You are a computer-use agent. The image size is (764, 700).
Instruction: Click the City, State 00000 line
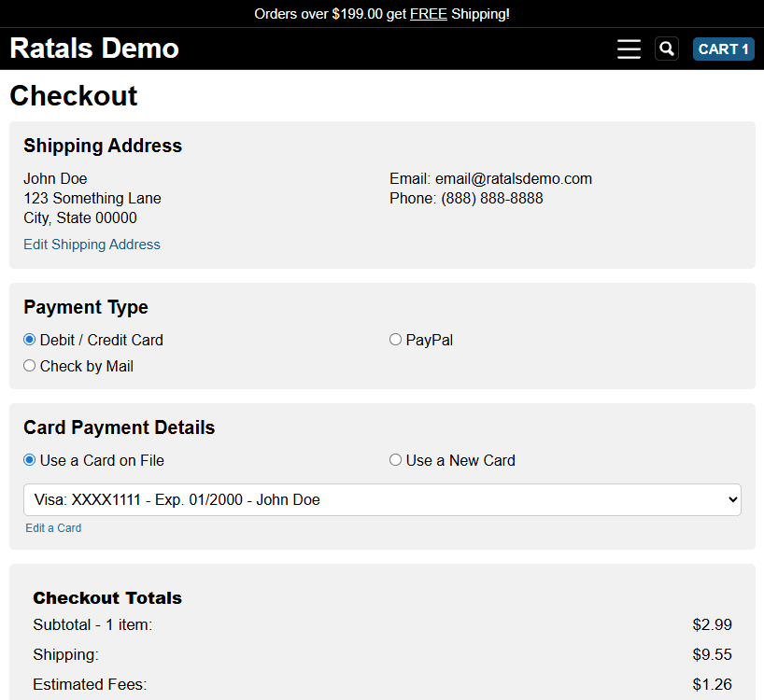(80, 217)
